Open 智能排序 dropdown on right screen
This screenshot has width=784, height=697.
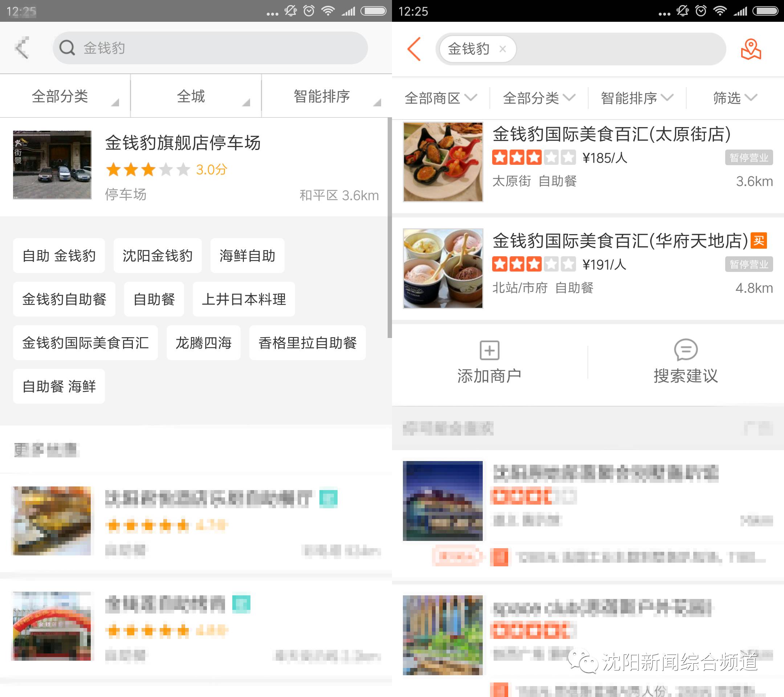pyautogui.click(x=637, y=98)
